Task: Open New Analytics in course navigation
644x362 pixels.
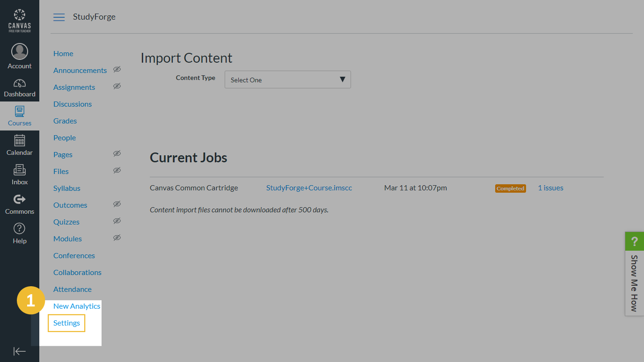Action: pyautogui.click(x=77, y=306)
